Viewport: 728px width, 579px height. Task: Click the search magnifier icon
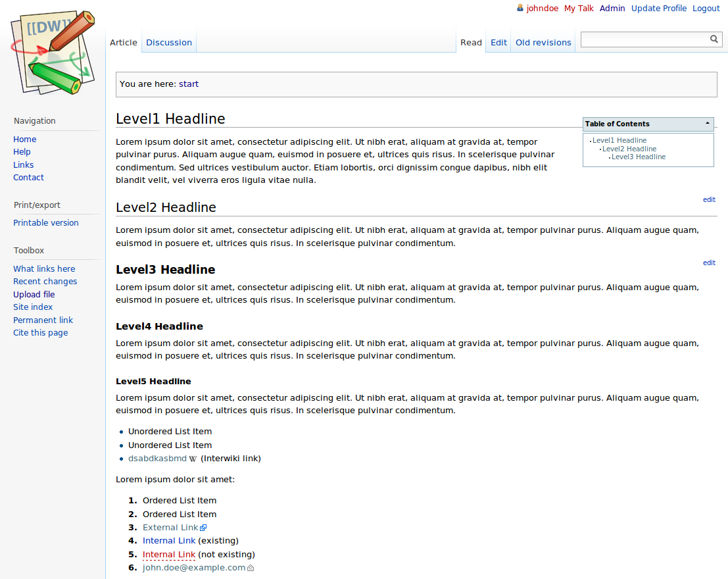coord(714,39)
